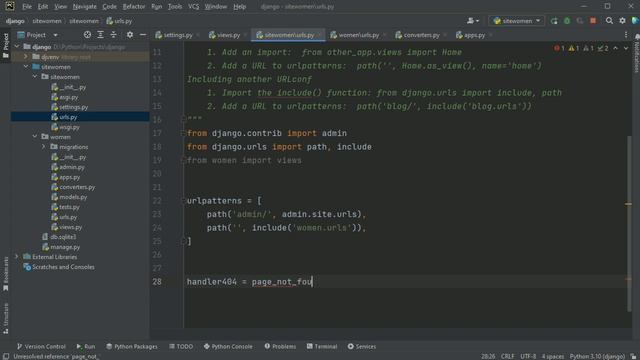Screen dimensions: 640x360
Task: Click the Select Opened File target icon
Action: click(x=87, y=35)
